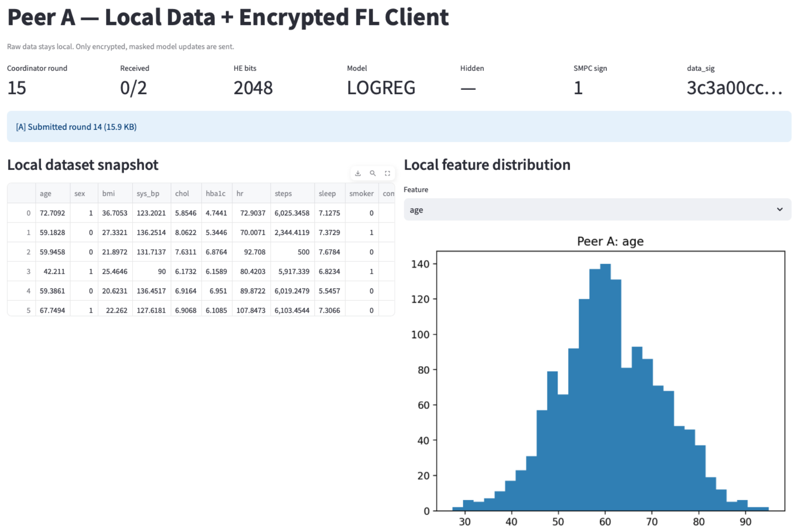Screen dimensions: 798x532
Task: Click the smoker column header
Action: [361, 193]
